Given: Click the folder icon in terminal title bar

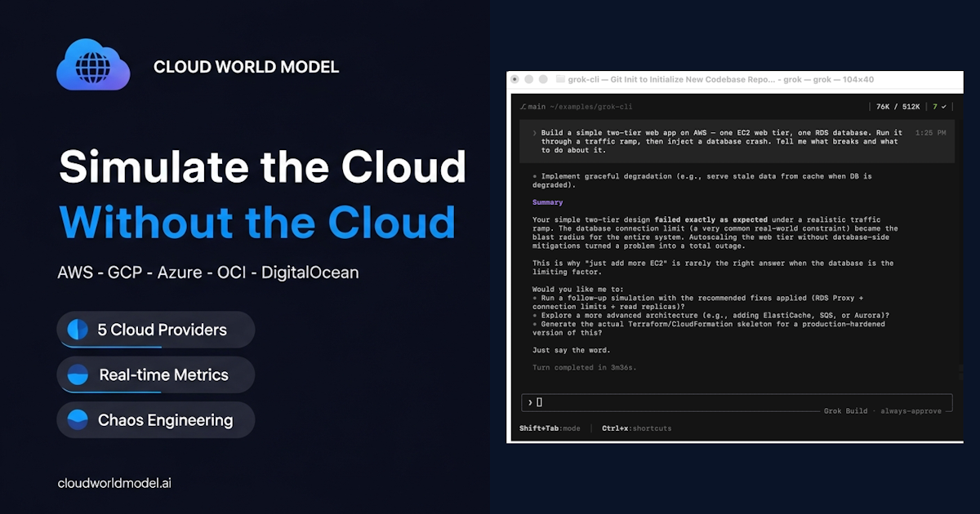Looking at the screenshot, I should (x=560, y=80).
